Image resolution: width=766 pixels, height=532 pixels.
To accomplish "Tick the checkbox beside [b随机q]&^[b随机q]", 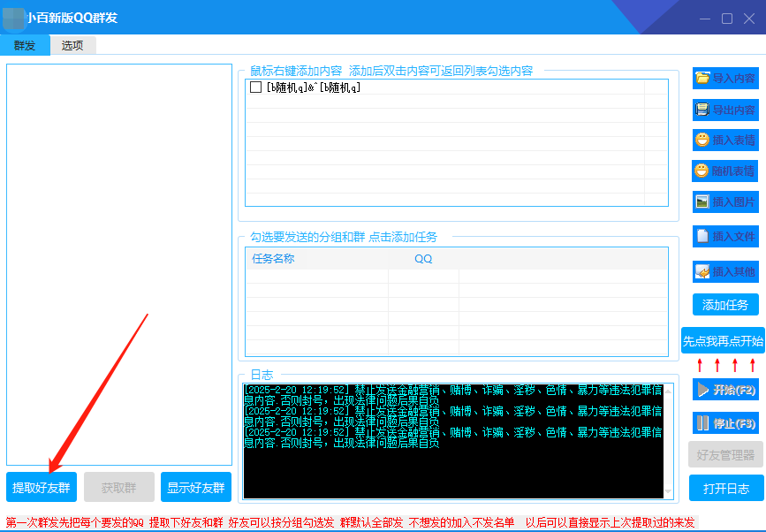I will point(255,87).
